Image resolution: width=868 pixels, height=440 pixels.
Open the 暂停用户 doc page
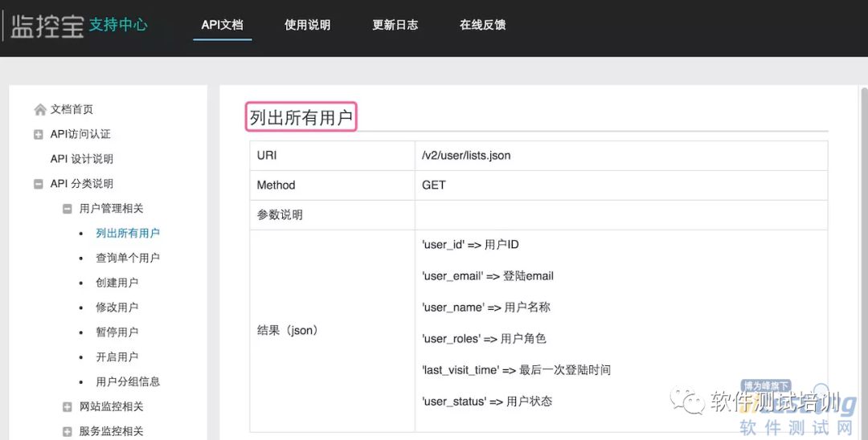[117, 332]
